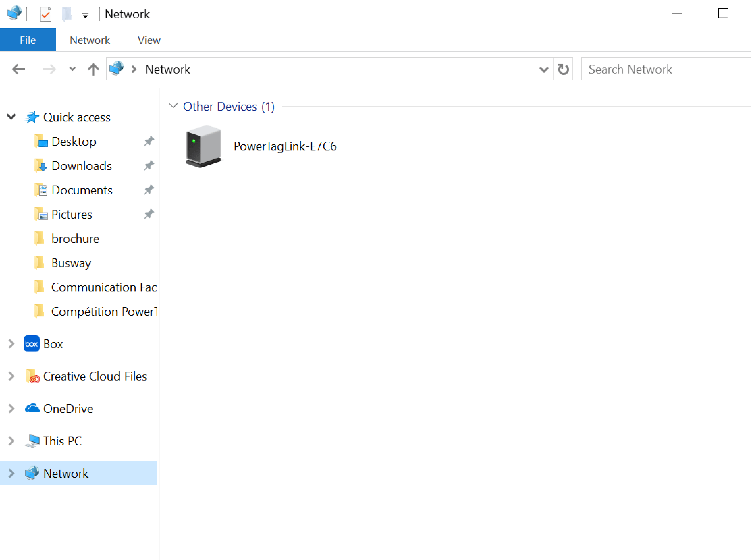Collapse the Other Devices group

(x=173, y=106)
